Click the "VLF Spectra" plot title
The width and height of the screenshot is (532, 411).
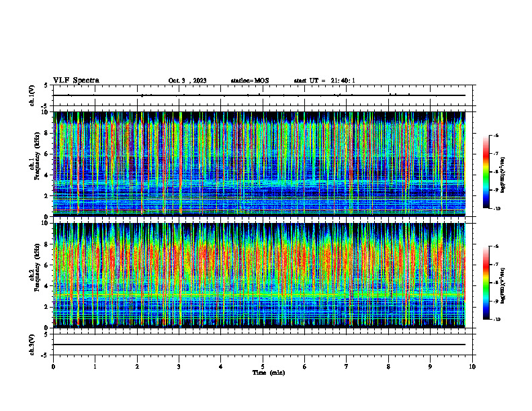(x=76, y=81)
